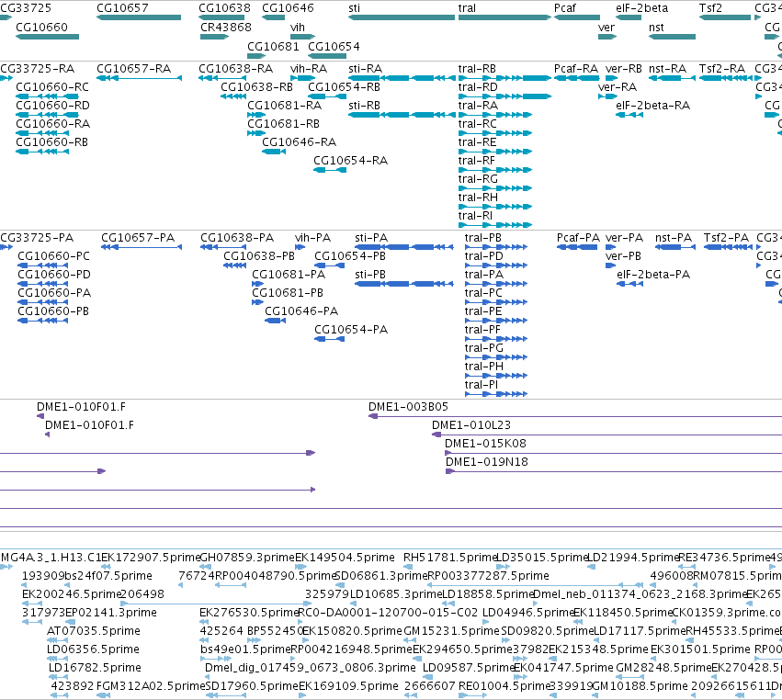Image resolution: width=782 pixels, height=700 pixels.
Task: Select the sti-RA transcript
Action: (x=402, y=78)
